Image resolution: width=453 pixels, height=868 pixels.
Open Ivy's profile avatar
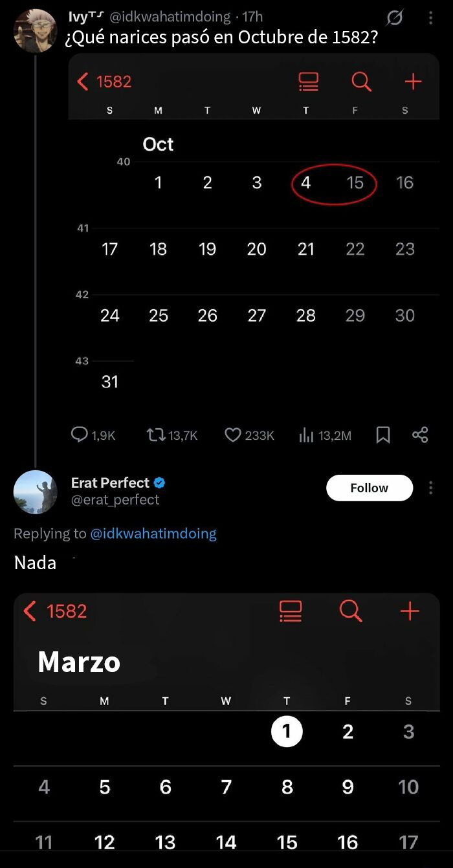coord(35,30)
